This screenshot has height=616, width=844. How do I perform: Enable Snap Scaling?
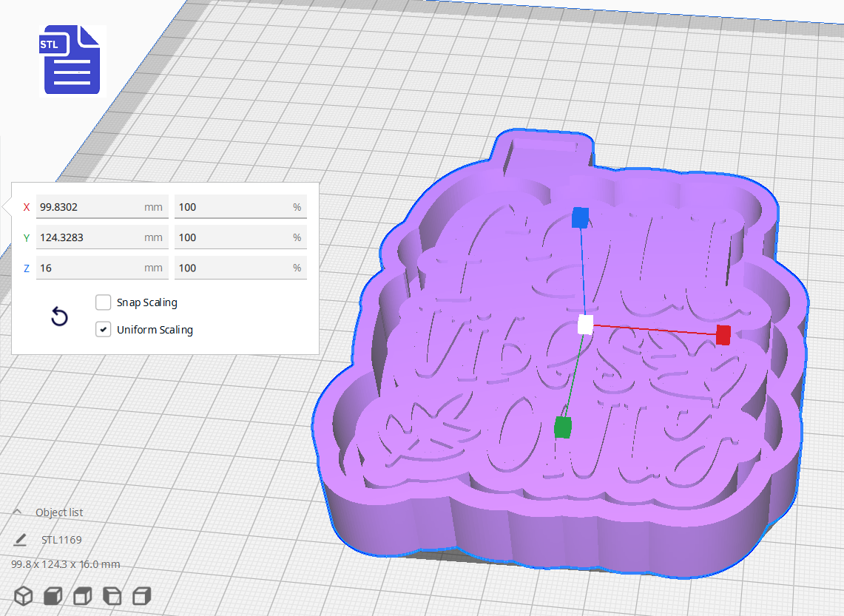pyautogui.click(x=103, y=302)
